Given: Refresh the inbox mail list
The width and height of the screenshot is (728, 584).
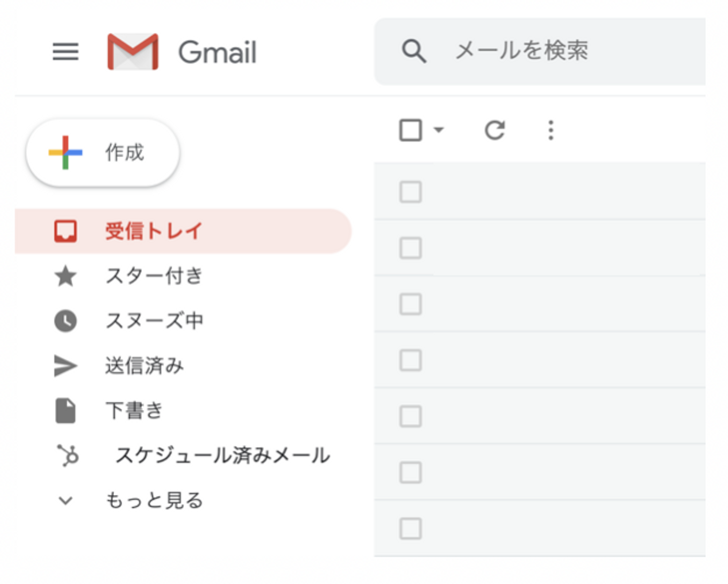Looking at the screenshot, I should tap(494, 130).
